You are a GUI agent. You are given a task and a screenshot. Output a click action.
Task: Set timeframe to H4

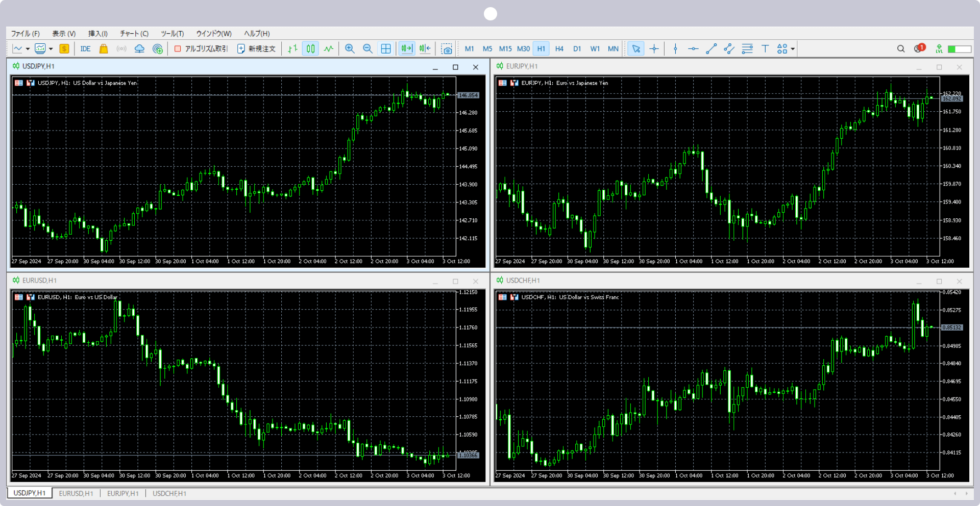559,49
